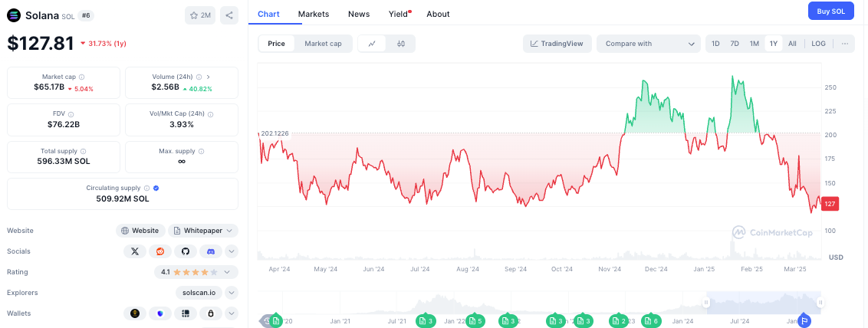Click the Total supply info icon
Image resolution: width=868 pixels, height=328 pixels.
(x=83, y=151)
